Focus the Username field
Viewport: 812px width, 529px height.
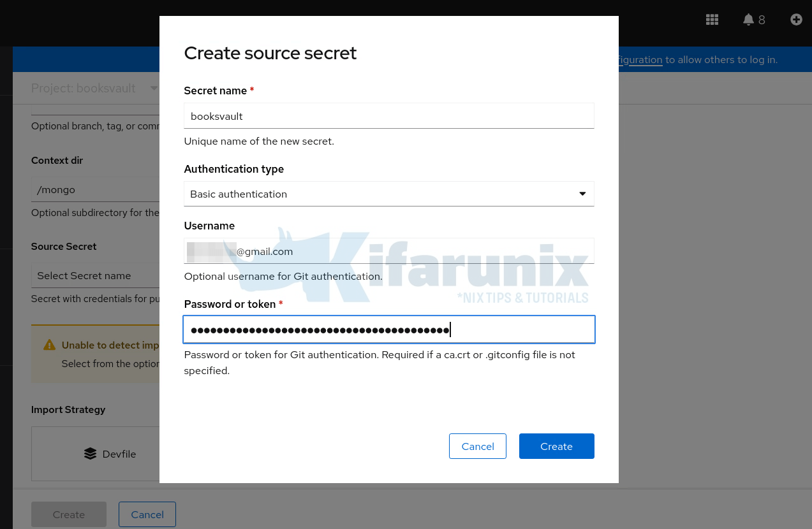pyautogui.click(x=389, y=251)
